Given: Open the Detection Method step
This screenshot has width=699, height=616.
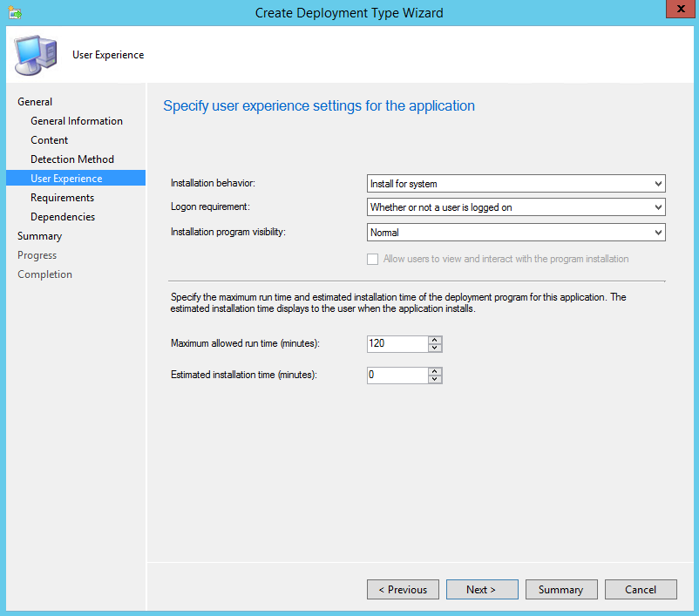Looking at the screenshot, I should pyautogui.click(x=72, y=159).
